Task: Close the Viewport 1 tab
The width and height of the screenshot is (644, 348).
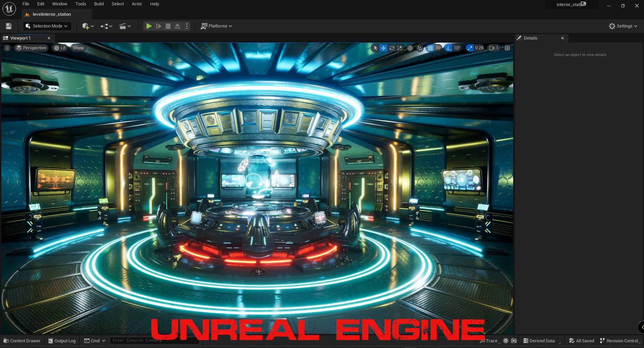Action: click(x=49, y=38)
